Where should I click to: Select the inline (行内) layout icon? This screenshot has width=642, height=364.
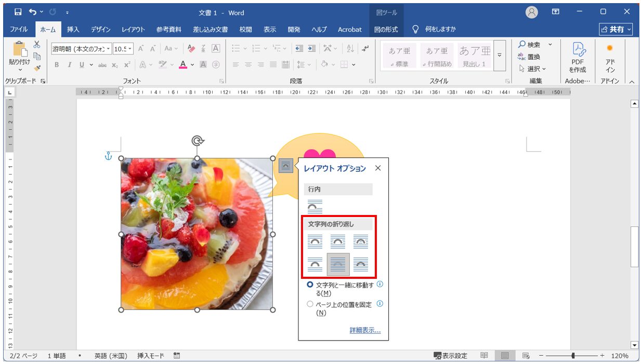coord(315,207)
